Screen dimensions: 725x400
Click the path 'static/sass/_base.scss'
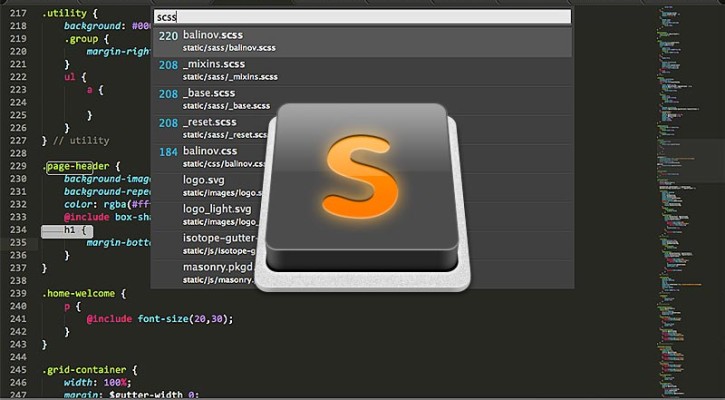[226, 106]
